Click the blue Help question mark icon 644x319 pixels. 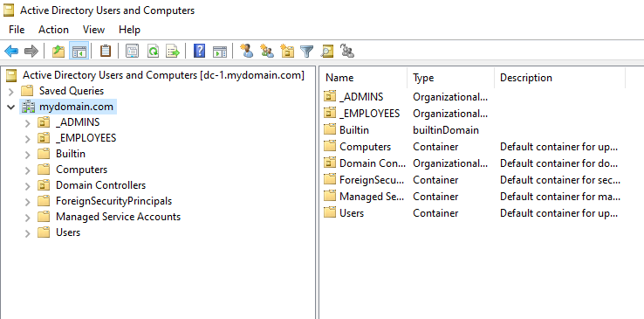coord(199,52)
